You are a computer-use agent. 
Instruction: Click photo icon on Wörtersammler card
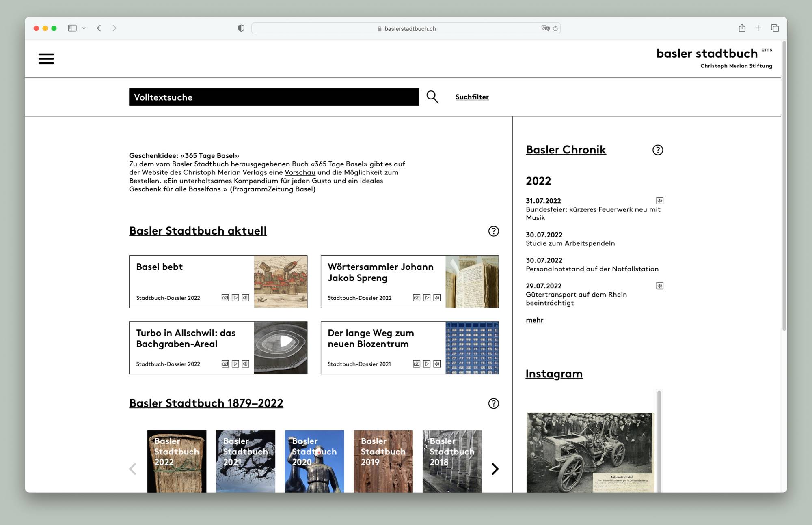pos(417,298)
